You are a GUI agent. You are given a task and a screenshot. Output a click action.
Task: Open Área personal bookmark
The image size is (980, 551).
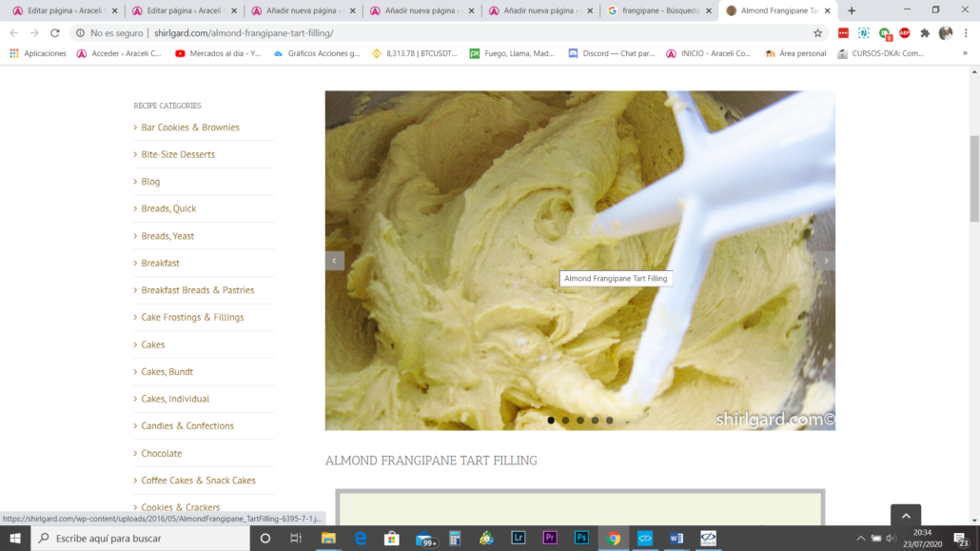pyautogui.click(x=795, y=54)
